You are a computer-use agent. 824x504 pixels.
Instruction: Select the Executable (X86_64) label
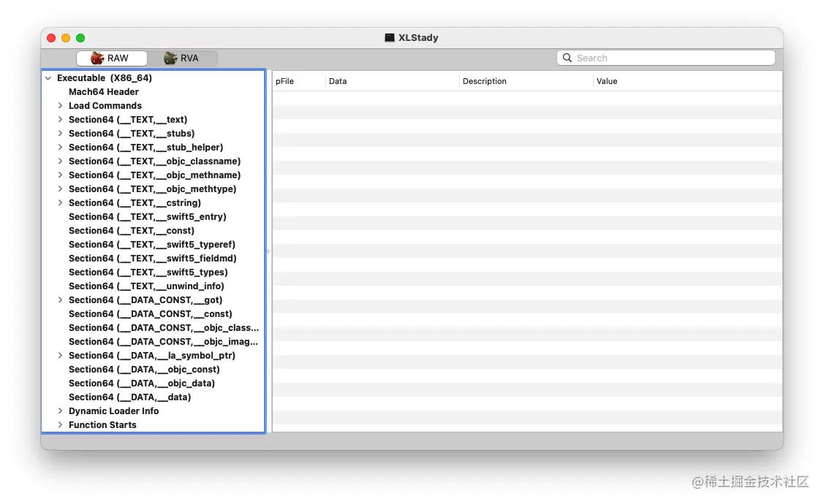pyautogui.click(x=104, y=78)
